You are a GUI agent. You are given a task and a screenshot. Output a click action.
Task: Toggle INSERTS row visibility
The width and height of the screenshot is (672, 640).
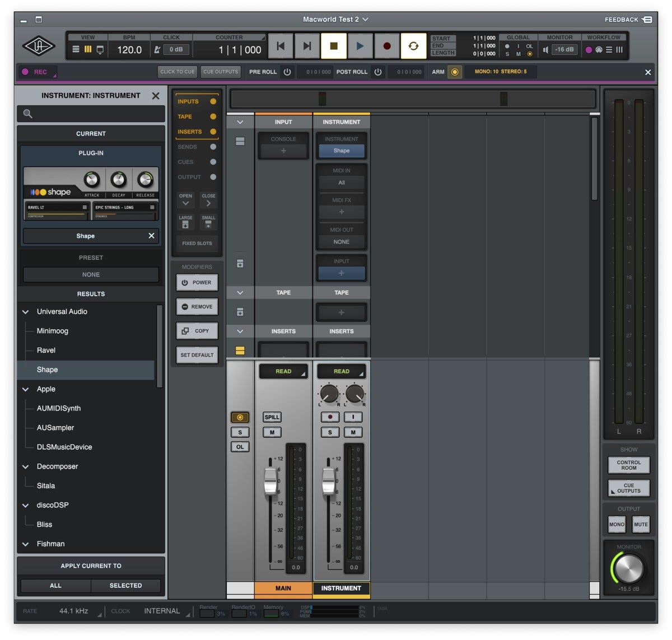tap(213, 132)
